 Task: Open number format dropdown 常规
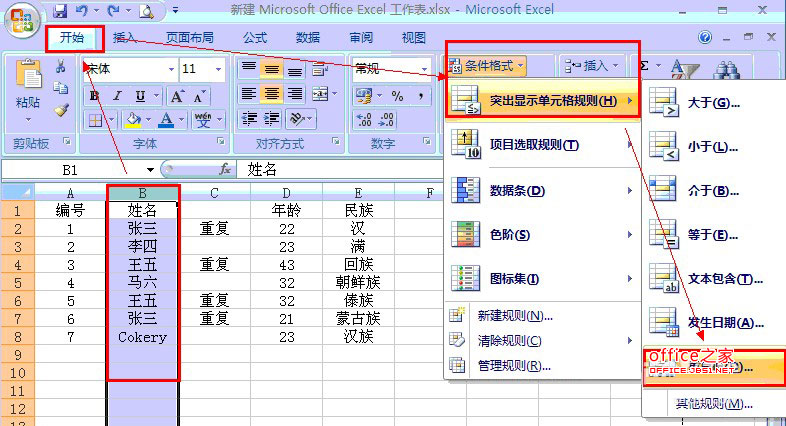point(425,69)
